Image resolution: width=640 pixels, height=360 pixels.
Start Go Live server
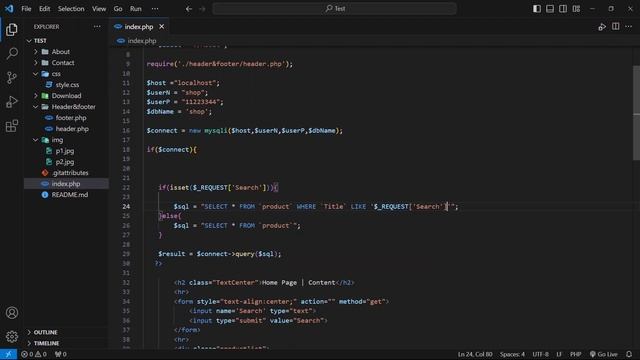pos(603,354)
